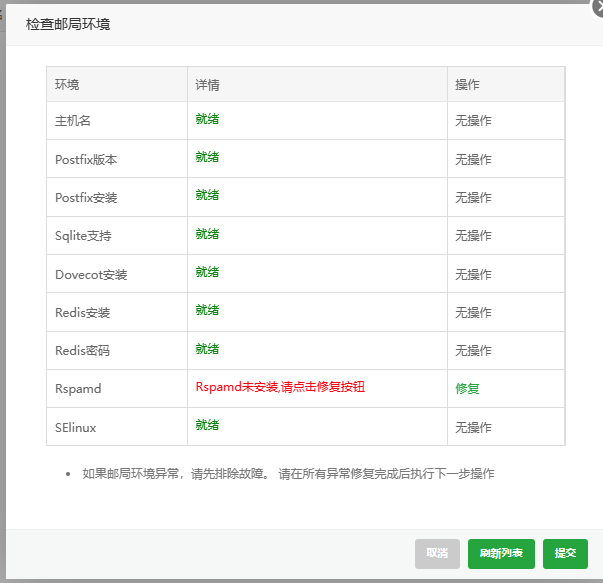The width and height of the screenshot is (603, 583).
Task: Click the 就绪 status for 主机名
Action: (207, 119)
